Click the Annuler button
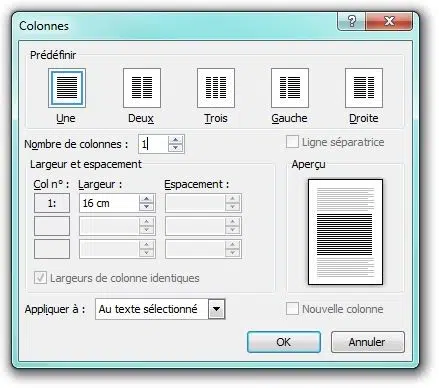This screenshot has width=439, height=388. coord(368,342)
